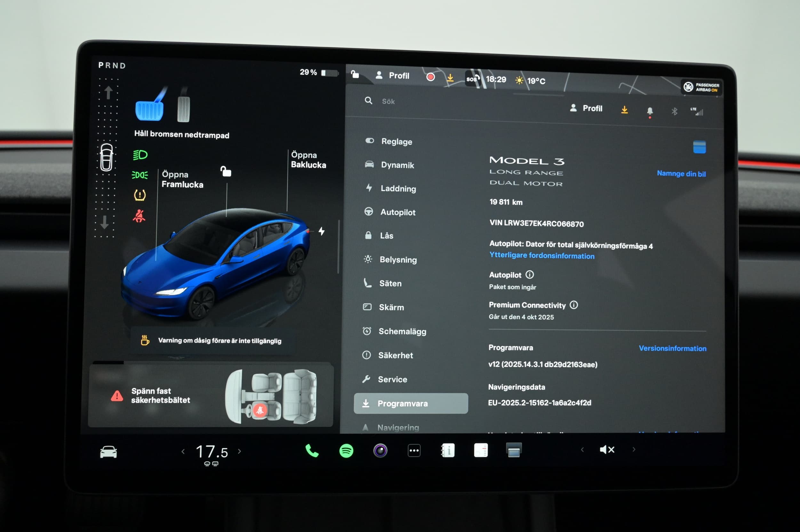Image resolution: width=800 pixels, height=532 pixels.
Task: Open the owner's manual icon in dock
Action: coord(448,450)
